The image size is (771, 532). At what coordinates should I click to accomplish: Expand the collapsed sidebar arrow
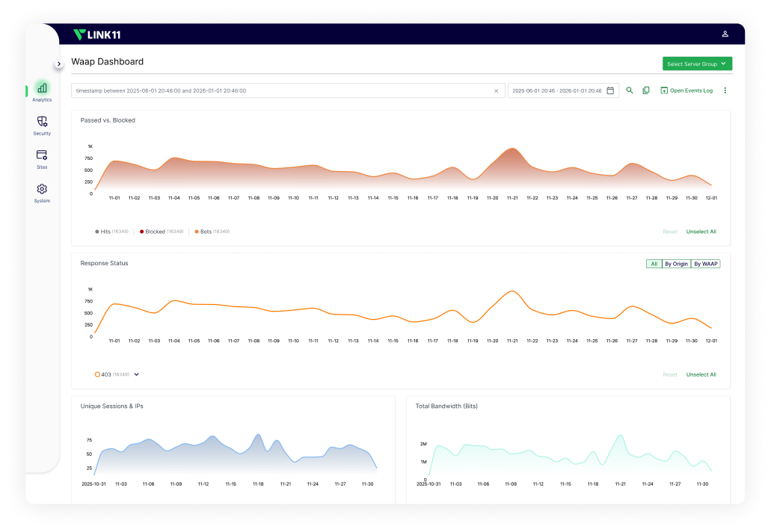59,64
